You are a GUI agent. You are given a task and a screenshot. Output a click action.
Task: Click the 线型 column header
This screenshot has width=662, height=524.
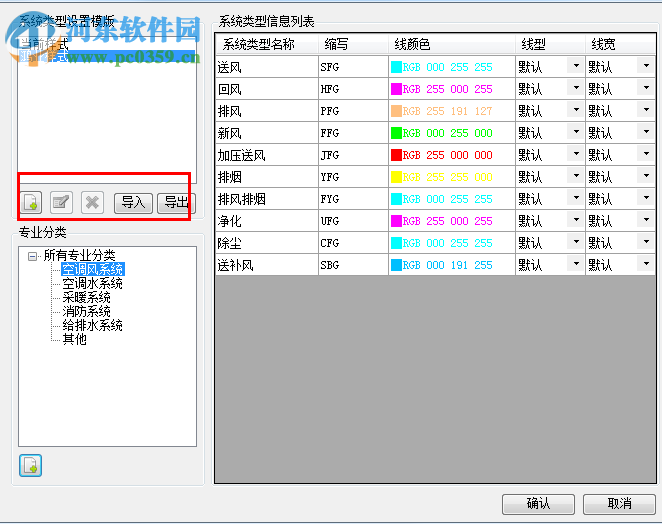coord(550,44)
